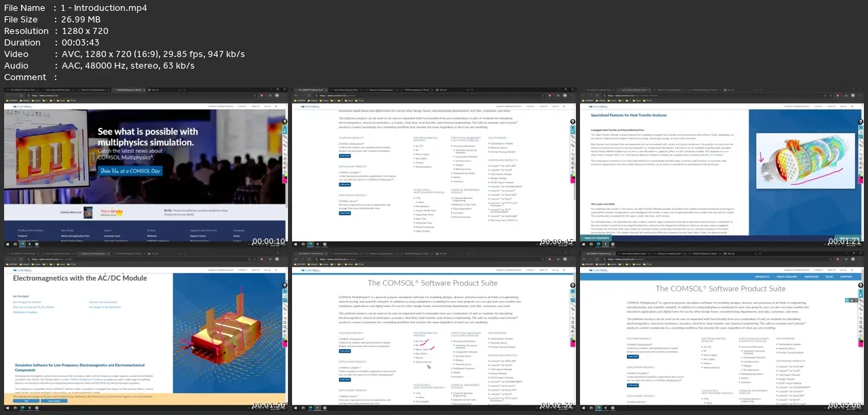868x415 pixels.
Task: Click SUPPORT in the blue navigation bar
Action: point(846,276)
